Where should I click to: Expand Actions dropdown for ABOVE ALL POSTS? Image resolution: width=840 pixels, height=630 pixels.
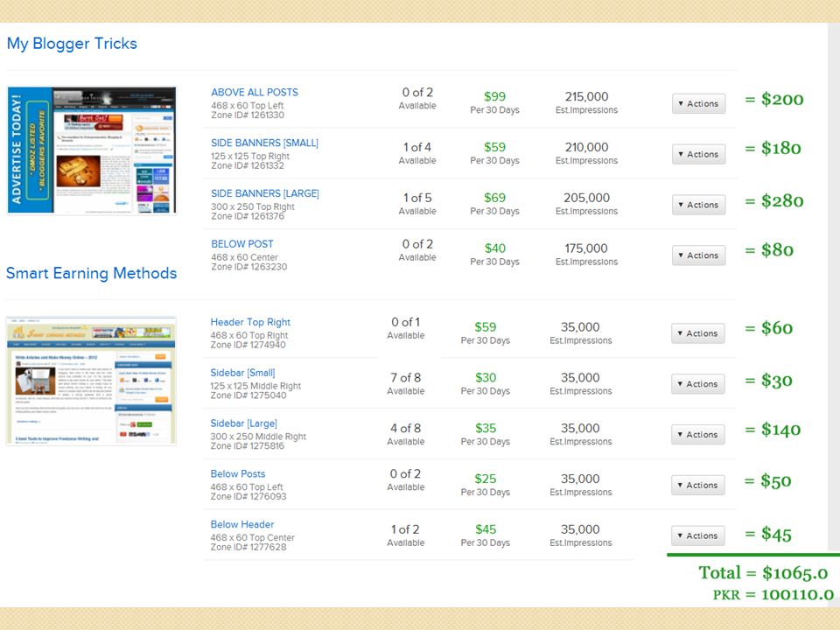(x=698, y=103)
